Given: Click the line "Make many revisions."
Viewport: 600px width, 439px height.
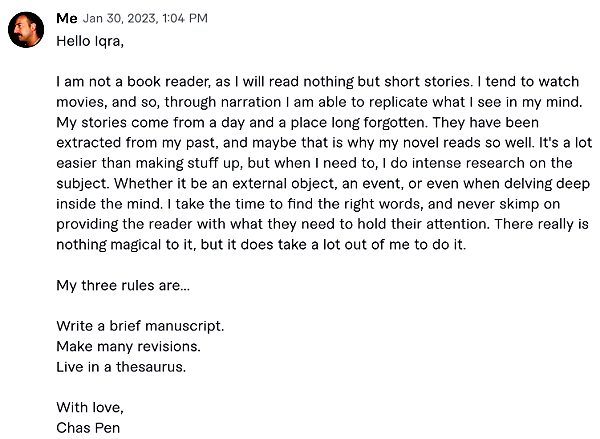Looking at the screenshot, I should [x=128, y=346].
